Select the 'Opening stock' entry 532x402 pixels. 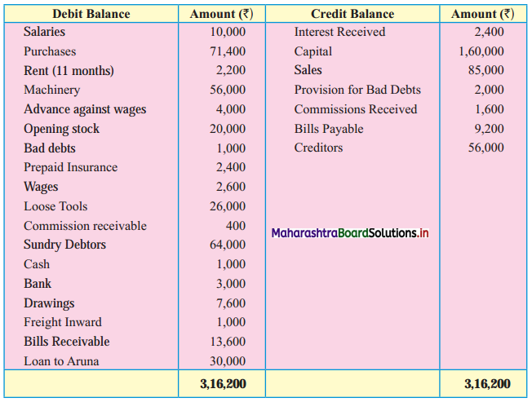(61, 129)
